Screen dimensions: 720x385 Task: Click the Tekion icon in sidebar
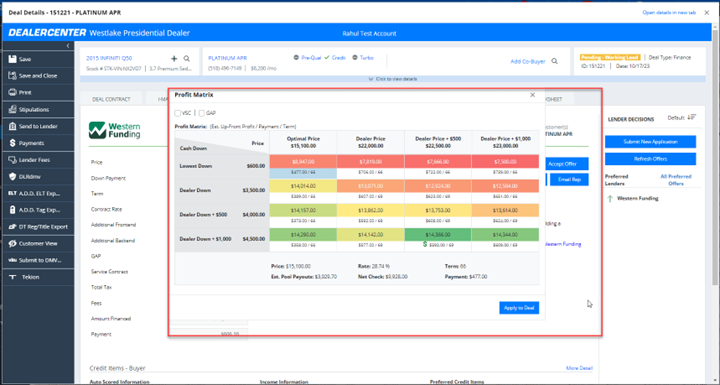point(12,277)
